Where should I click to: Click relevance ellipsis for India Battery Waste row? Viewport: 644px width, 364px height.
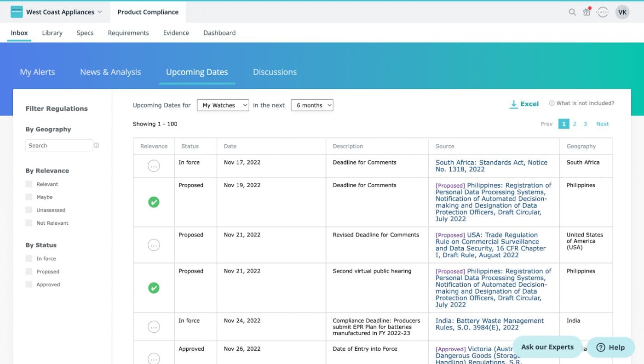coord(154,327)
